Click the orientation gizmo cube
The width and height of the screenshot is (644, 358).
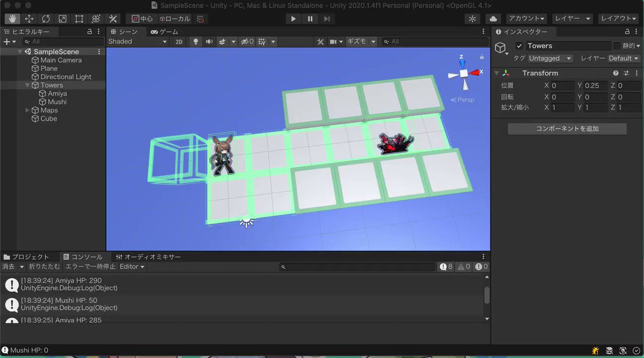[x=463, y=73]
